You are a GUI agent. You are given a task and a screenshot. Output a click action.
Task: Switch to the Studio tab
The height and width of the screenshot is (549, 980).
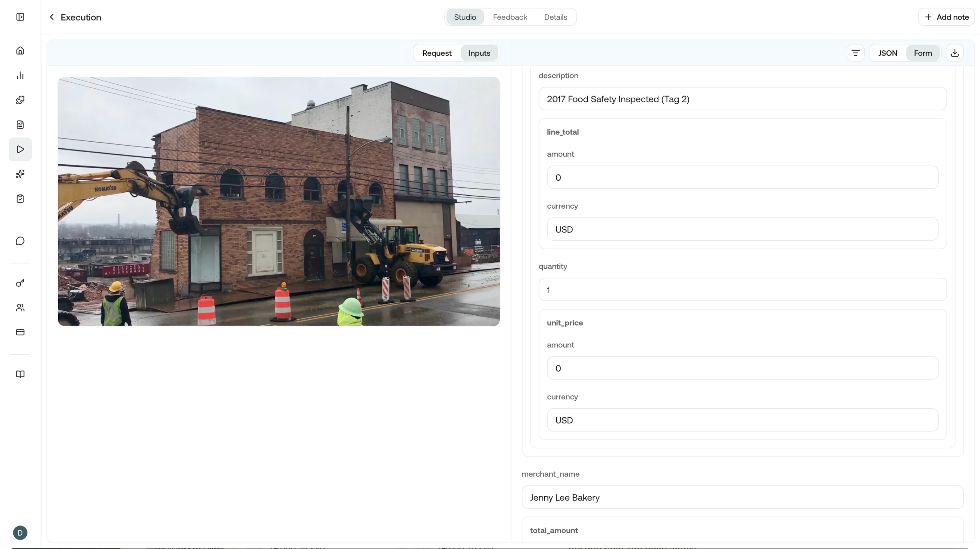pyautogui.click(x=465, y=17)
